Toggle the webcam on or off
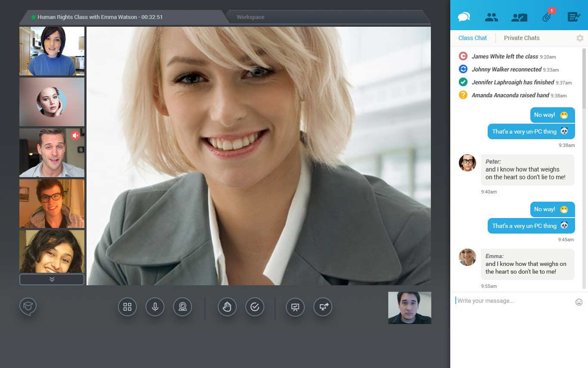588x368 pixels. pyautogui.click(x=183, y=307)
